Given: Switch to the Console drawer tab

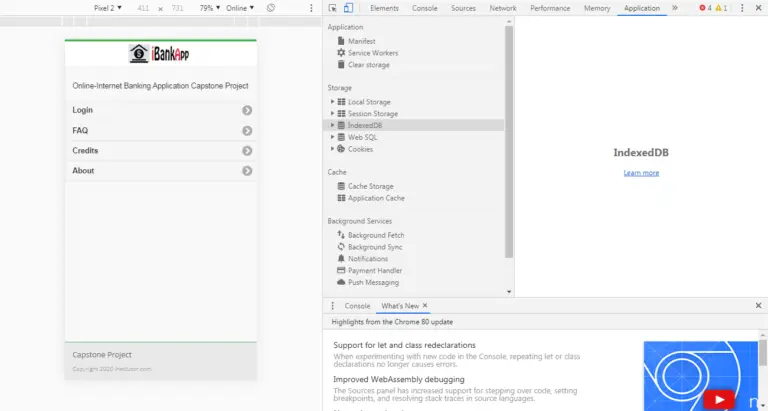Looking at the screenshot, I should (x=357, y=306).
